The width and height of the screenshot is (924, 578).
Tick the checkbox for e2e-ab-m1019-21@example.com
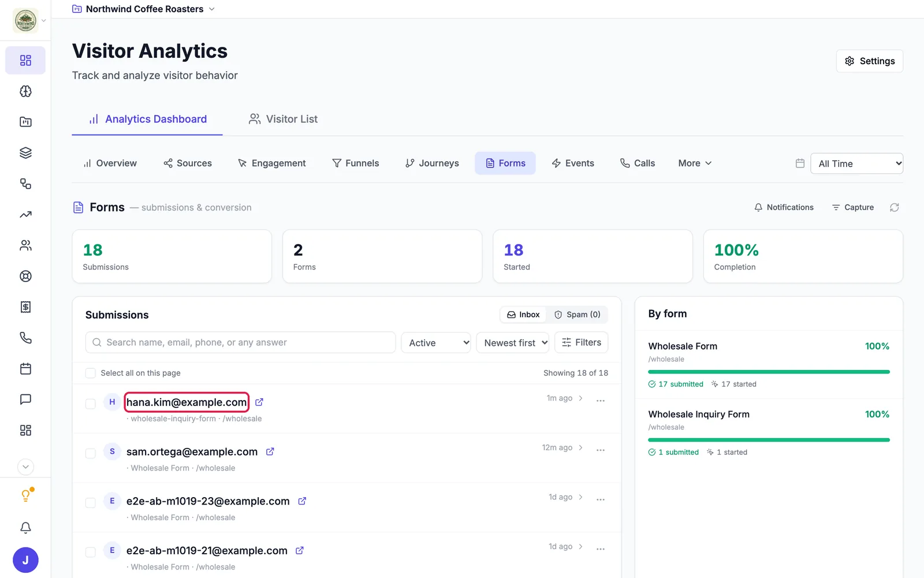[x=91, y=552]
